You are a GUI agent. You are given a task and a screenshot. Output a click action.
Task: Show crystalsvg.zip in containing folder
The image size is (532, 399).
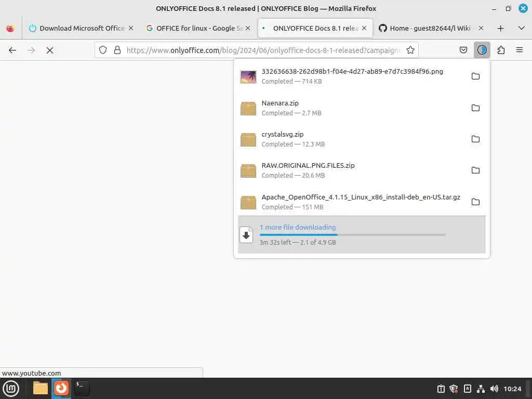coord(476,139)
